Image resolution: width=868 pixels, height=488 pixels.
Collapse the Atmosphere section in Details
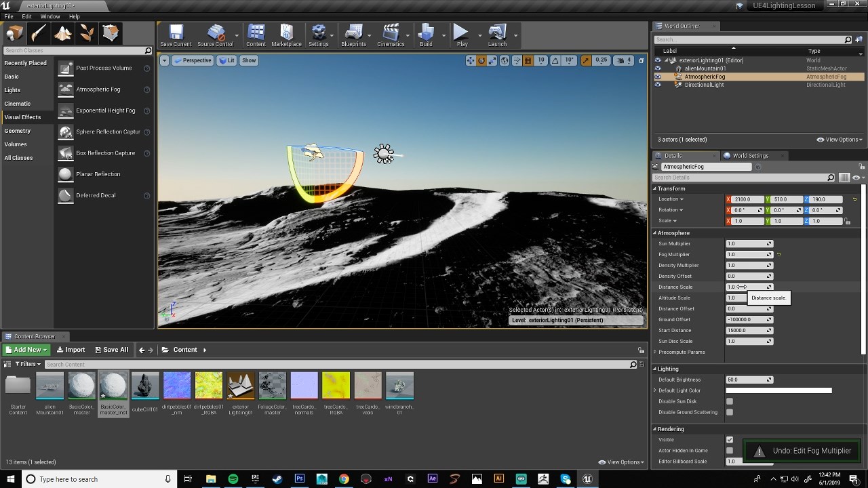pos(654,232)
